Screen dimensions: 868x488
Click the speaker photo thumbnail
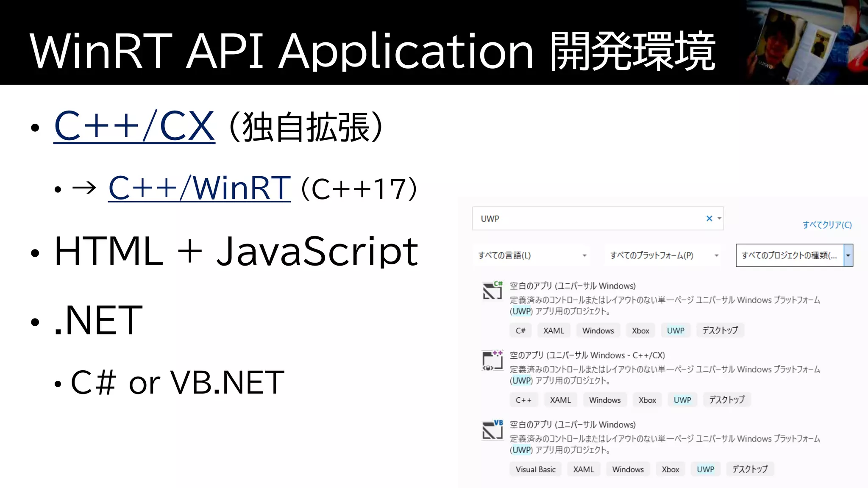[x=807, y=42]
